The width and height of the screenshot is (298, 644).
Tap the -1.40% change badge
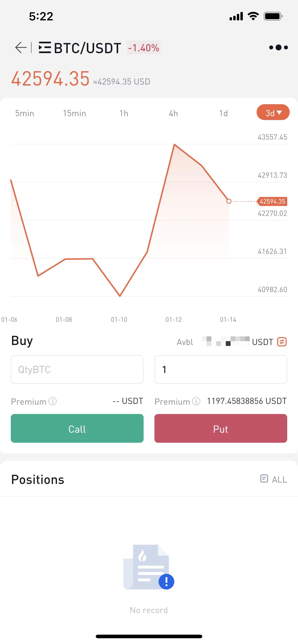tap(143, 47)
